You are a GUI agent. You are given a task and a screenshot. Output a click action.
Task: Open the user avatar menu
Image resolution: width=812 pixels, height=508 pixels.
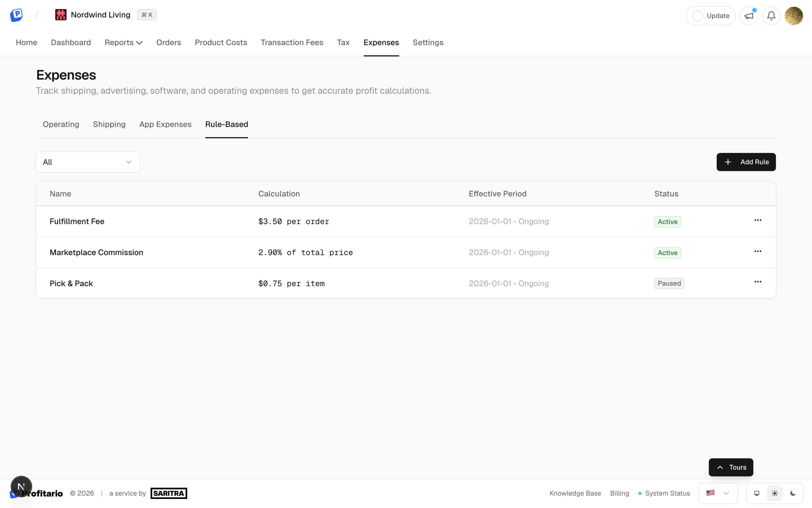click(794, 16)
